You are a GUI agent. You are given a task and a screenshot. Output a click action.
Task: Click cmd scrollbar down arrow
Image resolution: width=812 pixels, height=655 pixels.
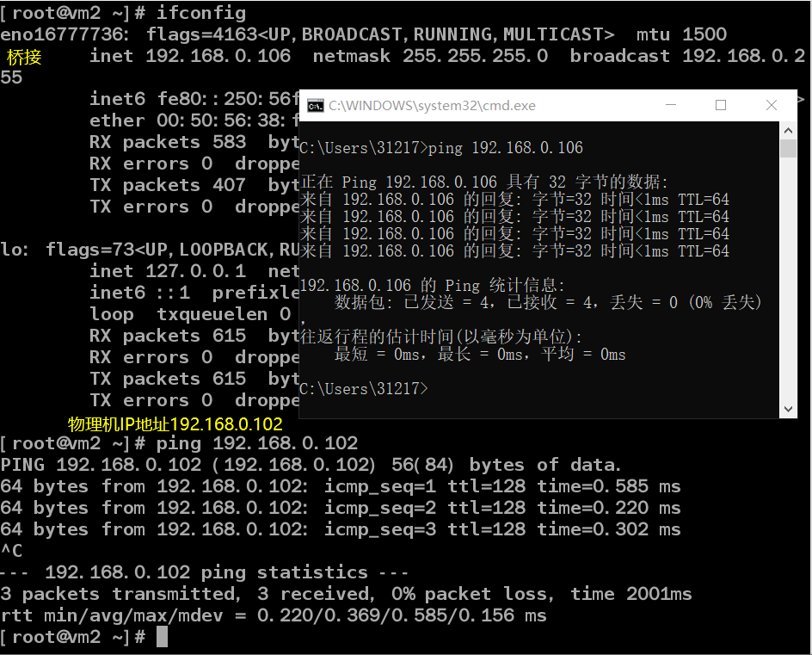(788, 410)
